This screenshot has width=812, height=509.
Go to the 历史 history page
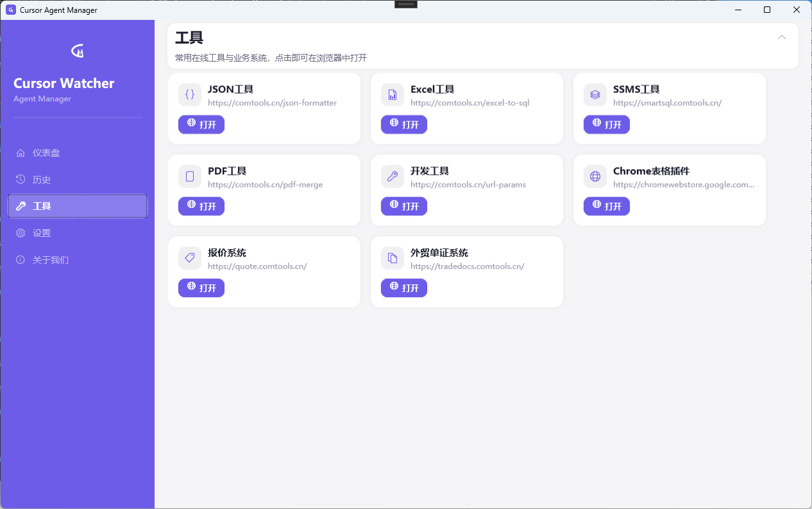coord(78,180)
